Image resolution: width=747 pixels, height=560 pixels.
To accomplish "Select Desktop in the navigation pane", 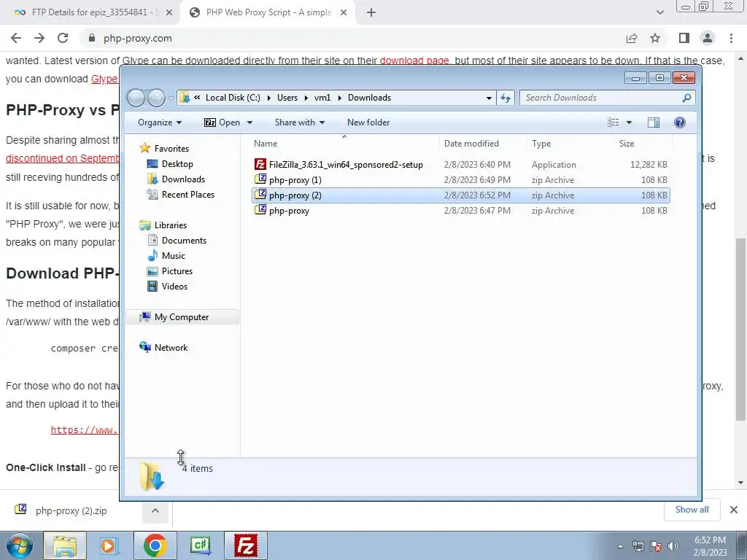I will point(170,164).
